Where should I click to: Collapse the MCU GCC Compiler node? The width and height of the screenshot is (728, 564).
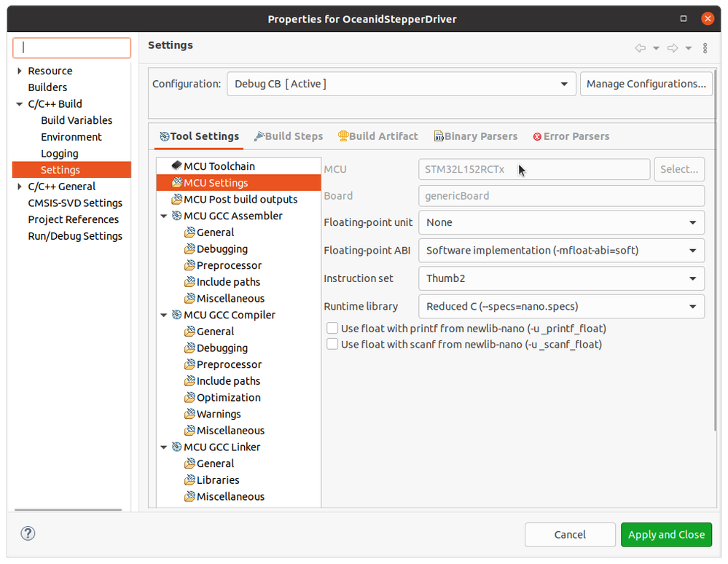(164, 316)
